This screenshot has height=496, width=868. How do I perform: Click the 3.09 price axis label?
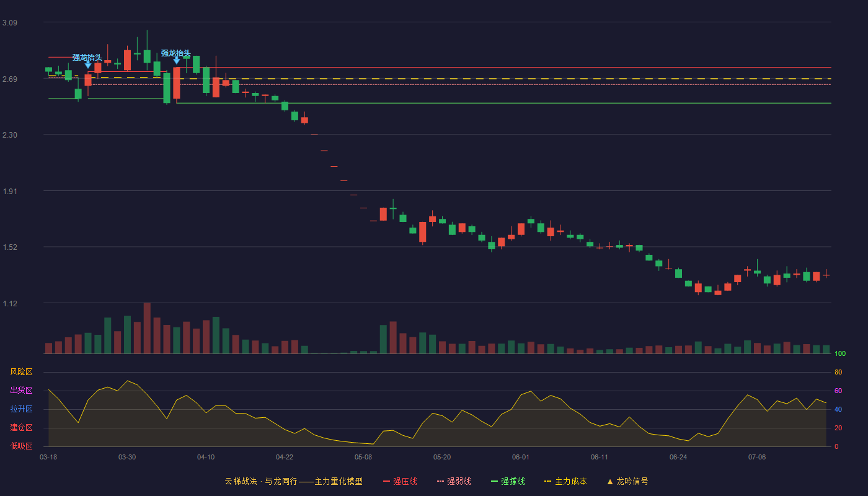(10, 23)
